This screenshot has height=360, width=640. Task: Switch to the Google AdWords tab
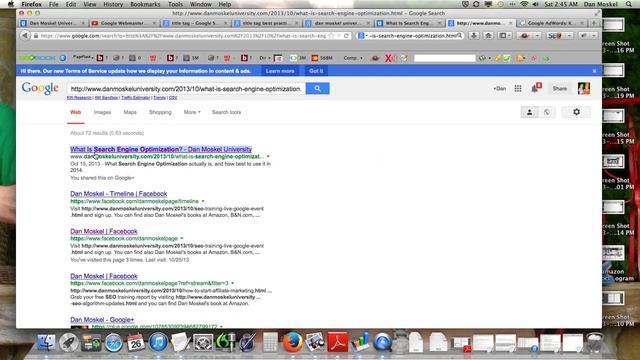552,23
